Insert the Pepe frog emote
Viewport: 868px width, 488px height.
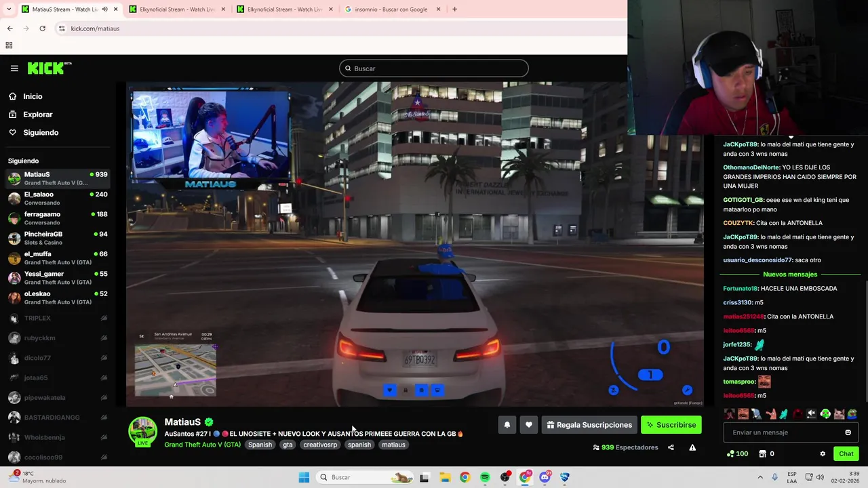click(x=852, y=414)
